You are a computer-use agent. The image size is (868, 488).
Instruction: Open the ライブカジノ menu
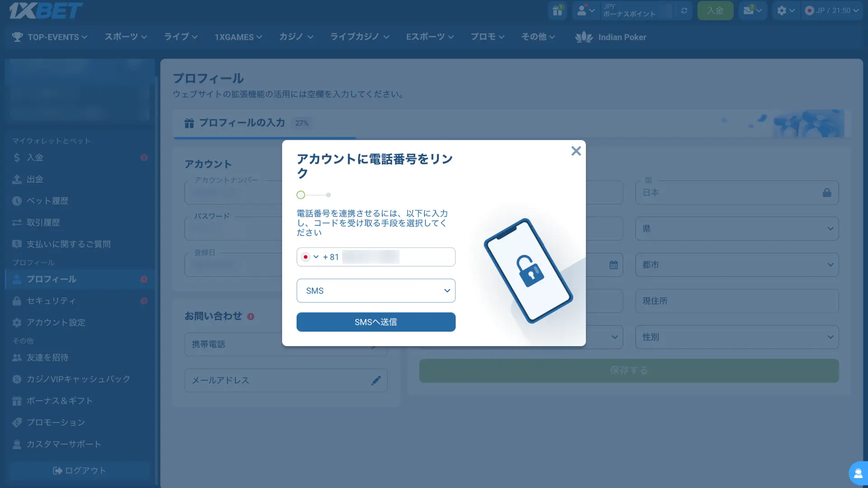(x=359, y=37)
